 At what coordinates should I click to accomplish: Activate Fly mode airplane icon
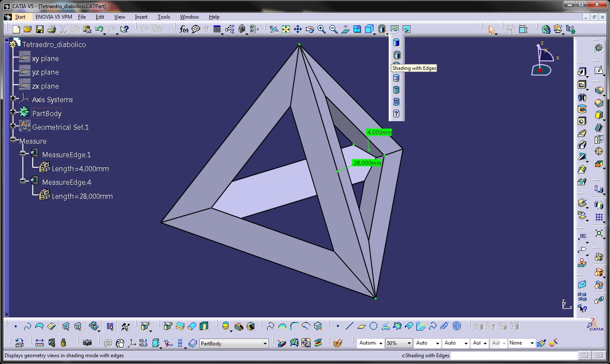coord(274,29)
